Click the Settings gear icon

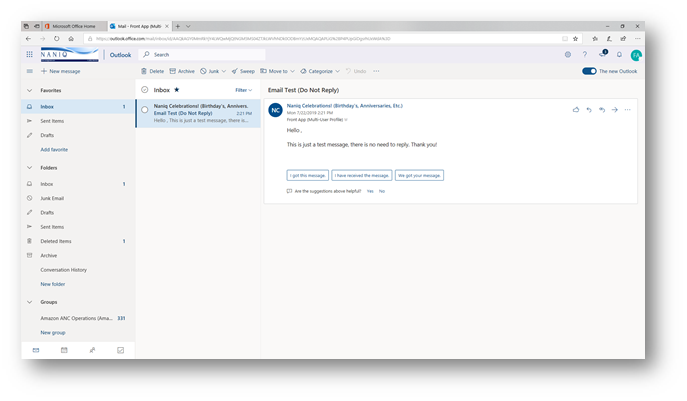pos(568,54)
